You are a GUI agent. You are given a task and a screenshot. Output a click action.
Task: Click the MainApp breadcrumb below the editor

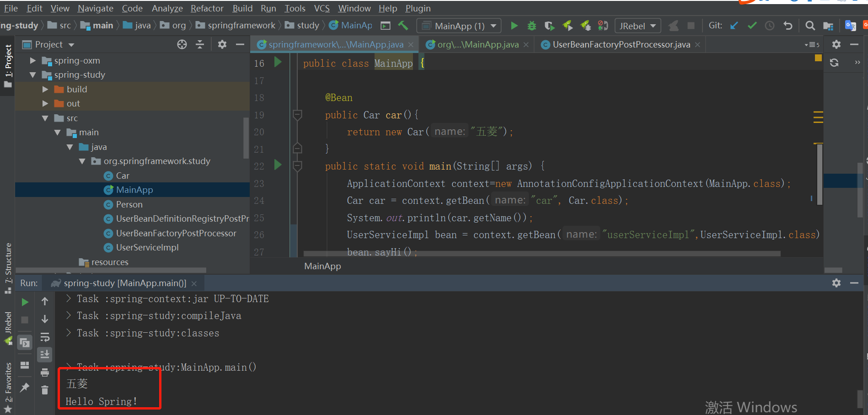tap(322, 266)
